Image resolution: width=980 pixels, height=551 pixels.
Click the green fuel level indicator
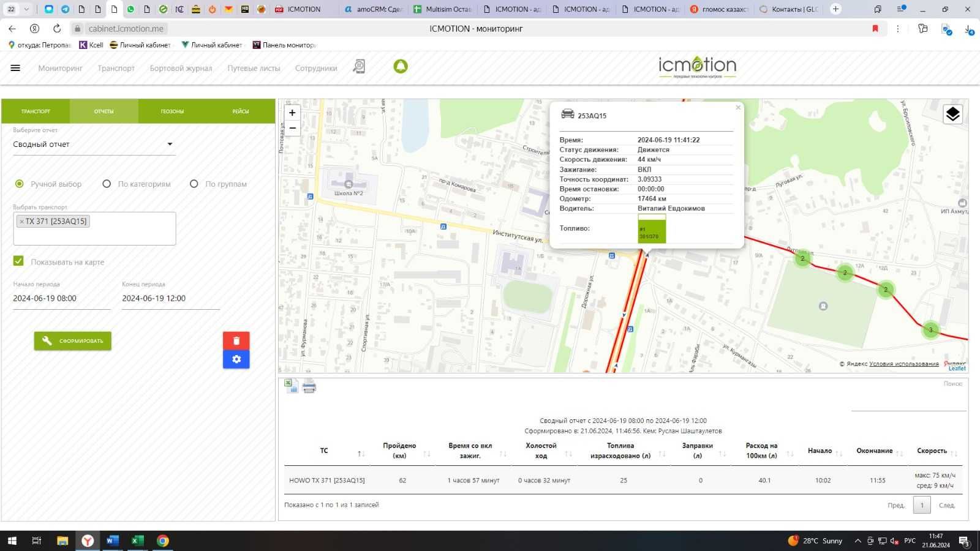pos(652,228)
